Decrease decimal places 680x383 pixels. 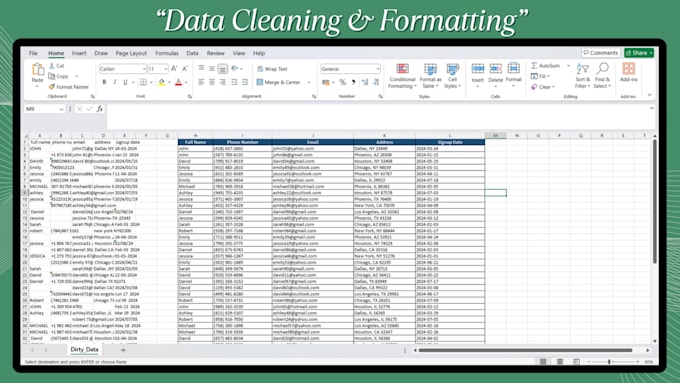tap(376, 82)
